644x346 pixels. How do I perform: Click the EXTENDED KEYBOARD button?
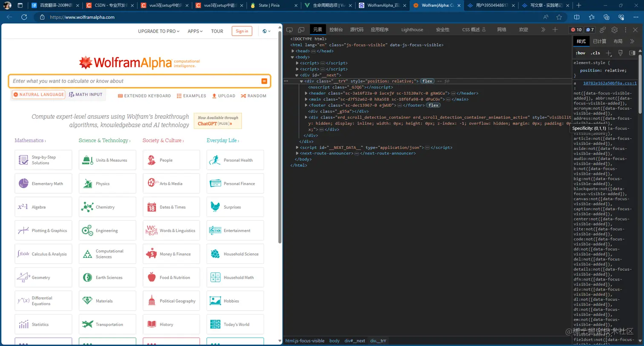pyautogui.click(x=144, y=96)
